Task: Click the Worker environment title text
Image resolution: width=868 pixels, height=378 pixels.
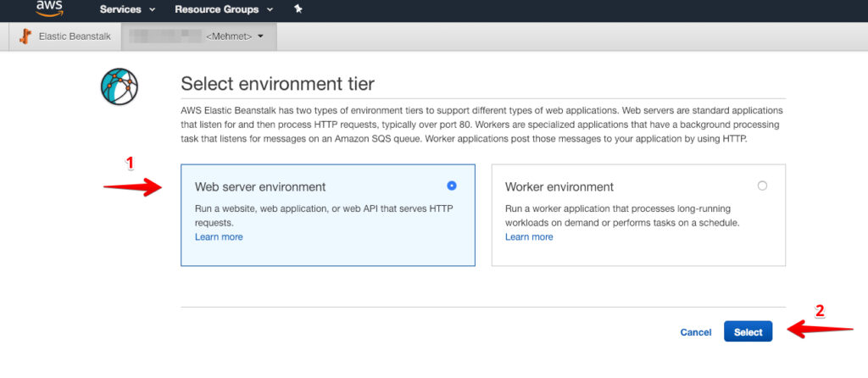Action: pyautogui.click(x=559, y=187)
